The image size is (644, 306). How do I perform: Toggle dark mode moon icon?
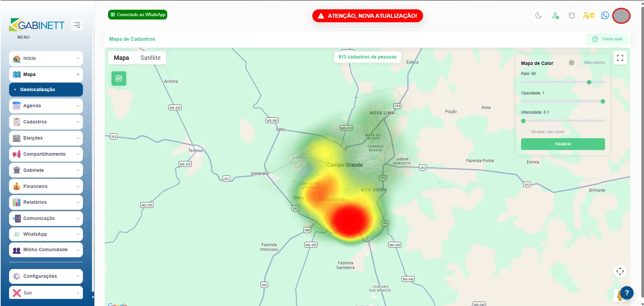point(539,15)
